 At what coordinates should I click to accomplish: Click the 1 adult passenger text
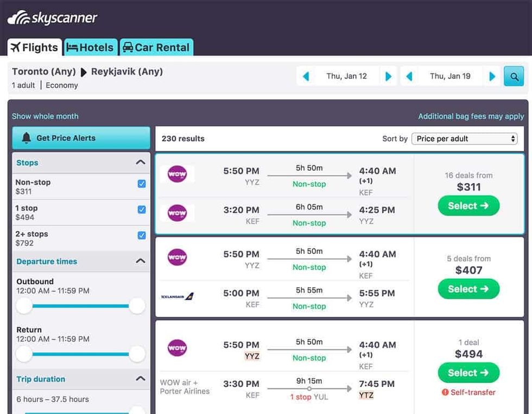click(23, 85)
